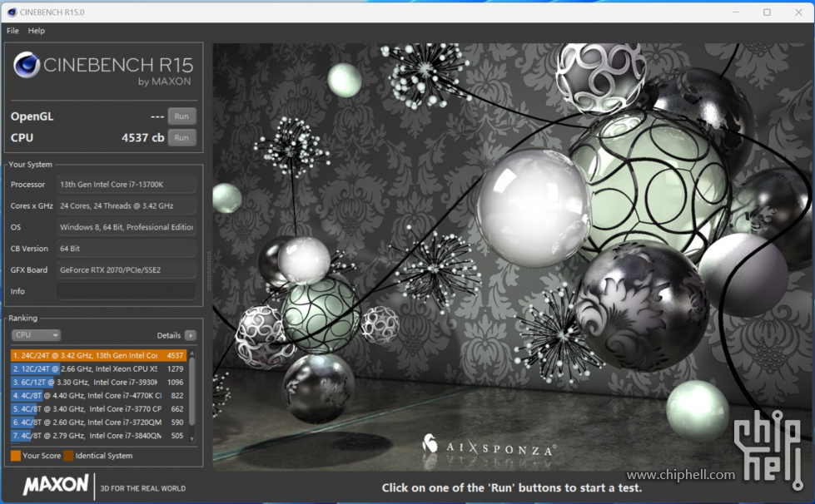Select ranking entry 5 i7-3770 662

tap(98, 409)
